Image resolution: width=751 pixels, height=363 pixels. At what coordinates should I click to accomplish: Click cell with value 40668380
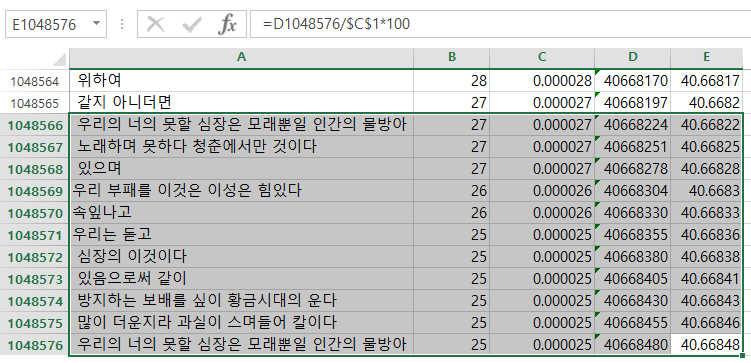coord(633,257)
